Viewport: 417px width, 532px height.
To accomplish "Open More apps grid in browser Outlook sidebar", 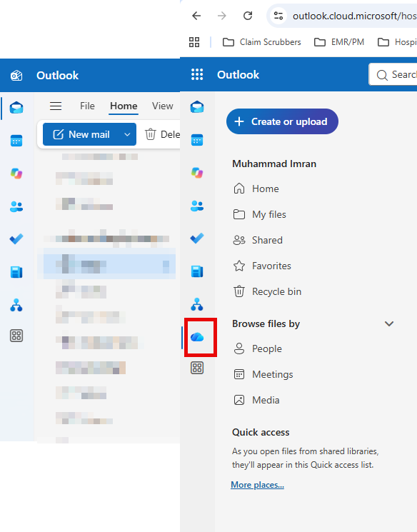I will click(x=197, y=368).
